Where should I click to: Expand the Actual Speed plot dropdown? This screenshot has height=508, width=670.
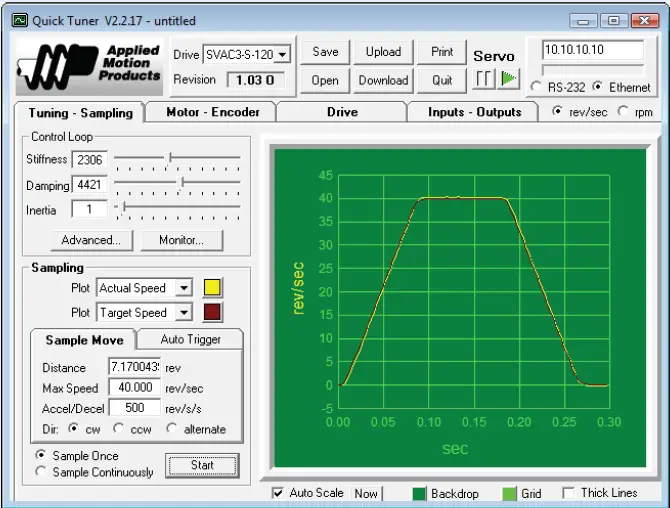click(184, 288)
